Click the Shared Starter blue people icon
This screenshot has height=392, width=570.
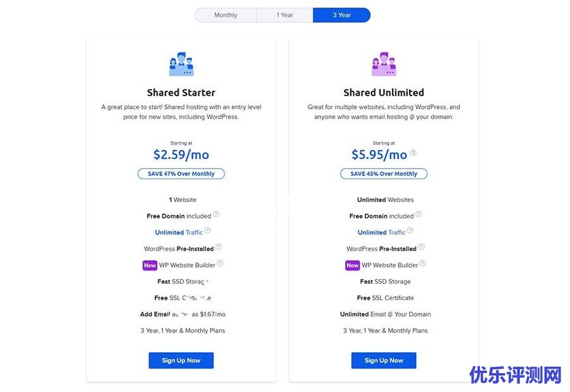coord(181,64)
